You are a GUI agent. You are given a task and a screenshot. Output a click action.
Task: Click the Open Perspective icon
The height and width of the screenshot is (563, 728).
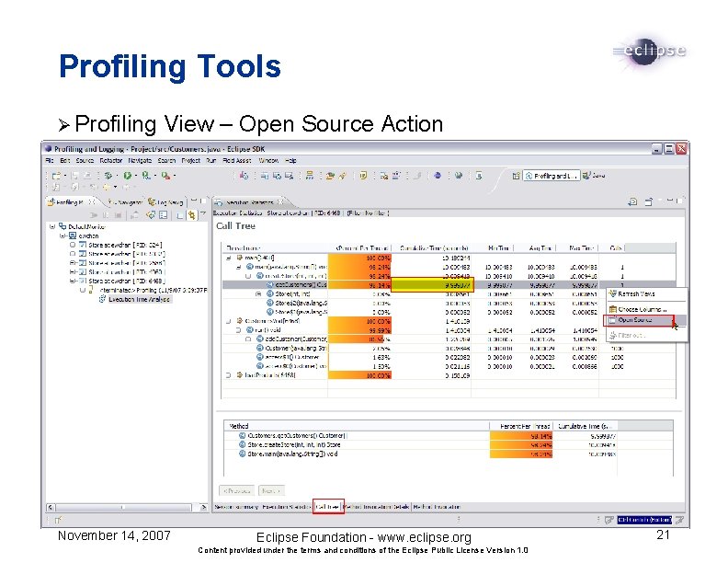516,176
